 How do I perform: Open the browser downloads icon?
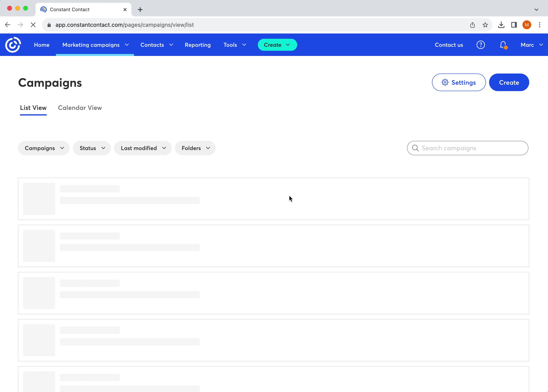coord(501,25)
